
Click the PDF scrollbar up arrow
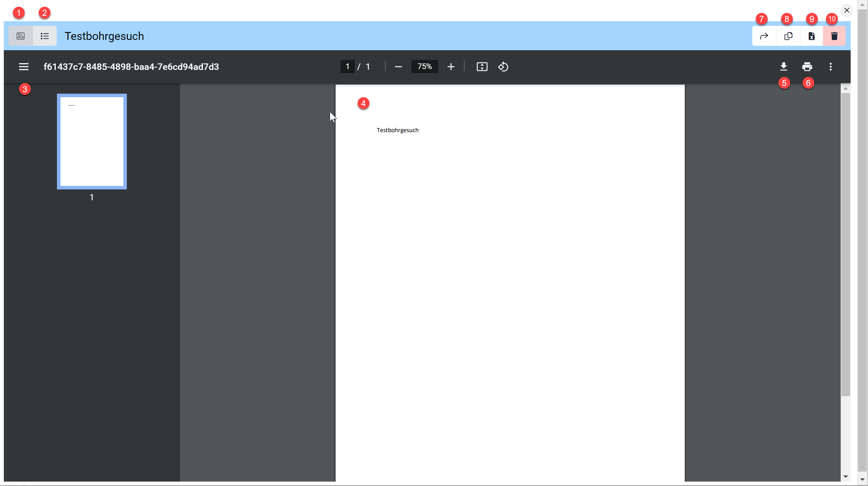point(845,89)
